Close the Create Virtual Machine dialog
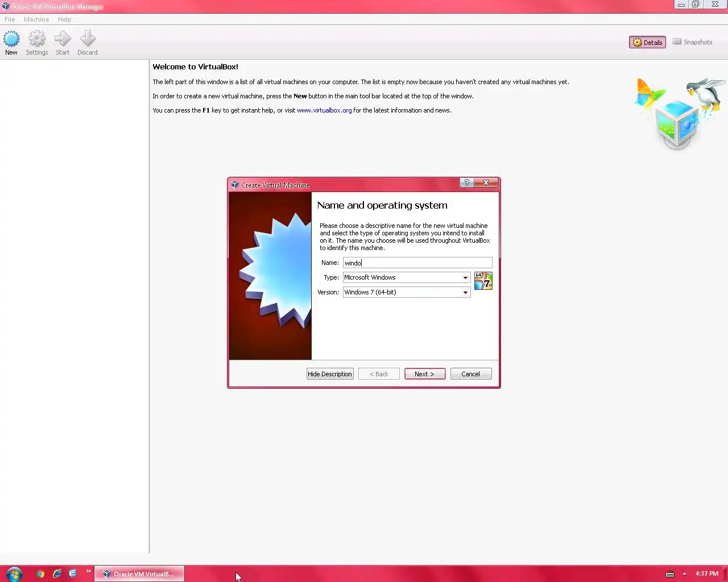The image size is (728, 582). [x=486, y=182]
